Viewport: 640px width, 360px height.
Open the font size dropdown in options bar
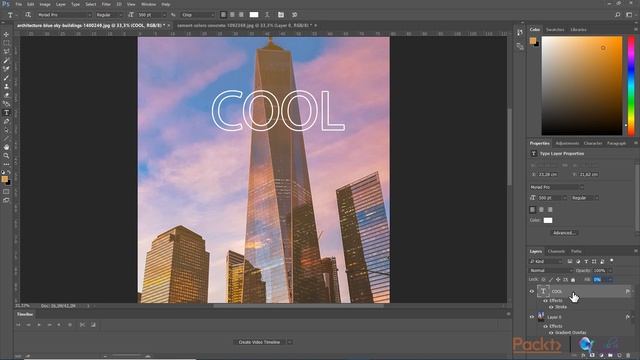coord(152,15)
